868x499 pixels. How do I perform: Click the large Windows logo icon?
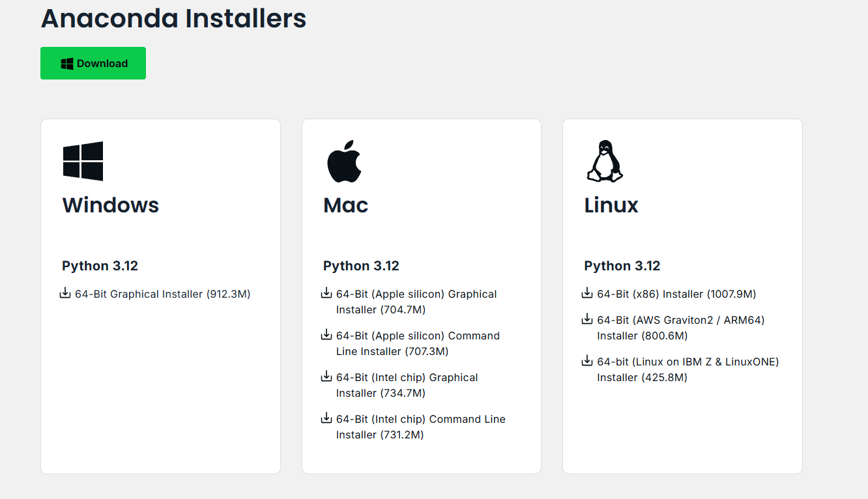coord(83,161)
